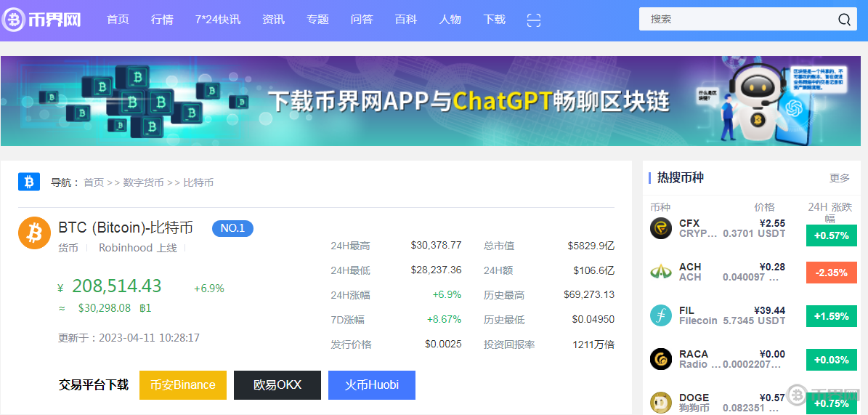Click the 24H最高 value $30,378.77
The width and height of the screenshot is (868, 415).
point(437,245)
